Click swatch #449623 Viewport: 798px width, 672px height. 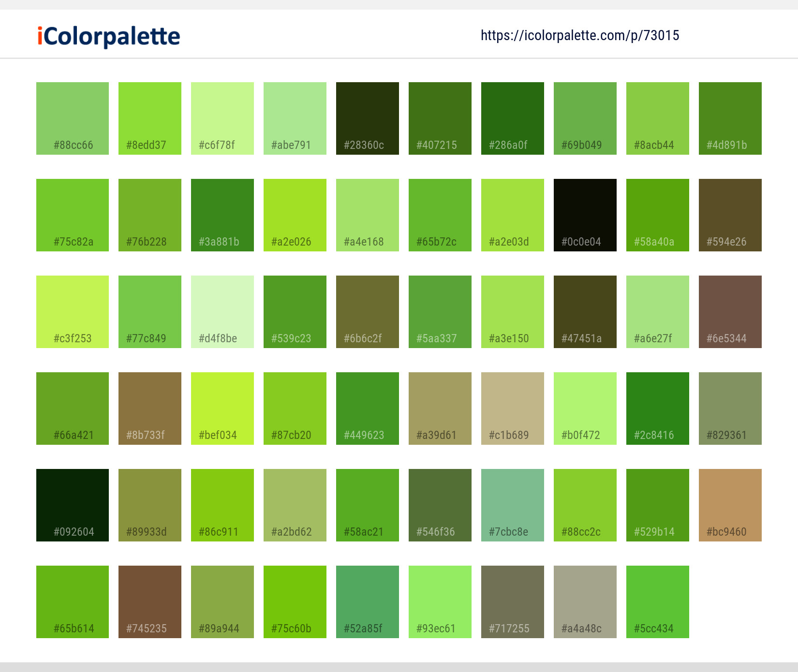click(368, 409)
